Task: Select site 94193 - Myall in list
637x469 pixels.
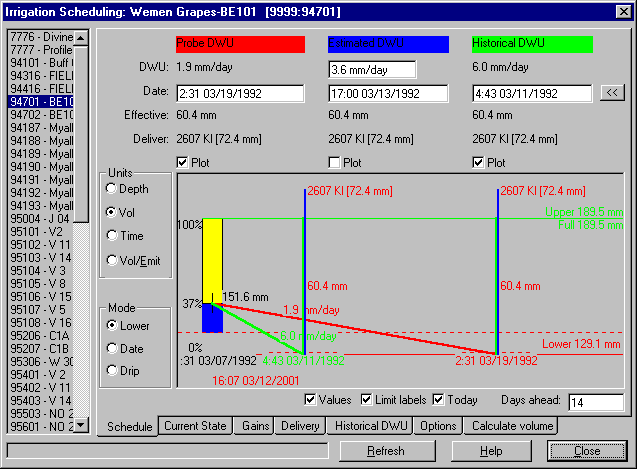Action: coord(41,206)
